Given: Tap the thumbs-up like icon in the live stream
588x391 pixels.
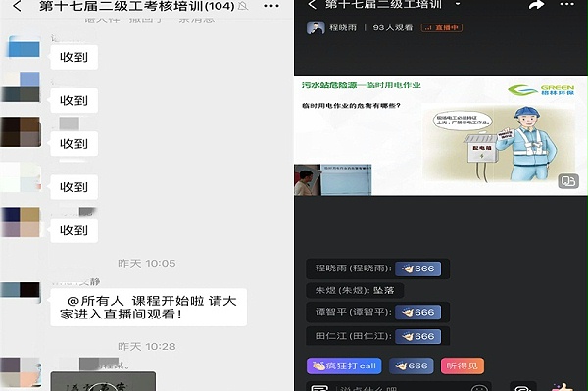Looking at the screenshot, I should point(562,387).
